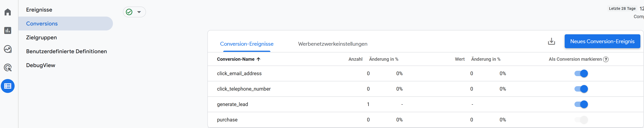Download the conversion events table
The width and height of the screenshot is (644, 128).
(551, 41)
